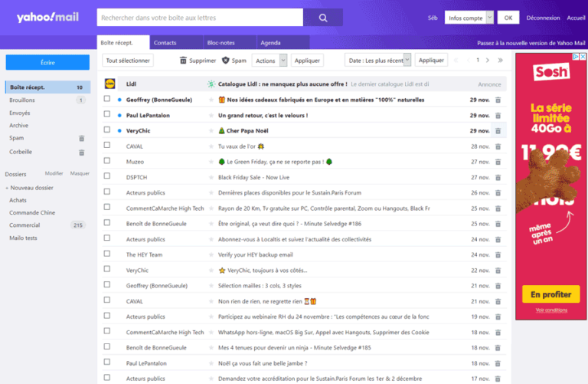Go to next page arrow
The height and width of the screenshot is (384, 588).
coord(488,60)
